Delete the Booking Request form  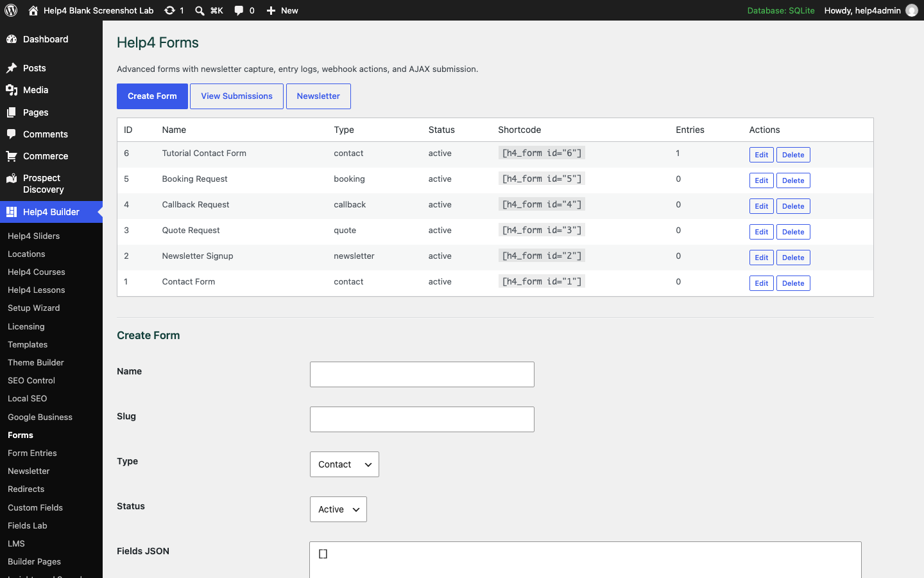tap(793, 180)
